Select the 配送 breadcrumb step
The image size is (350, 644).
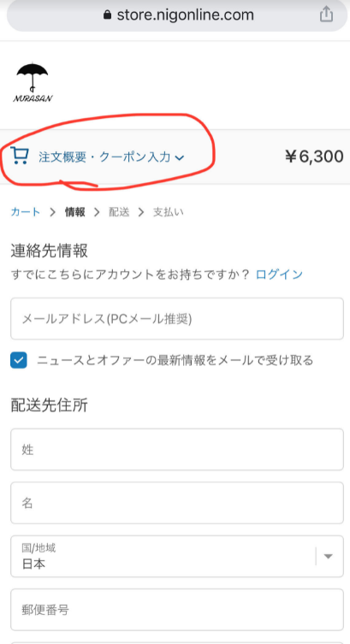coord(119,212)
